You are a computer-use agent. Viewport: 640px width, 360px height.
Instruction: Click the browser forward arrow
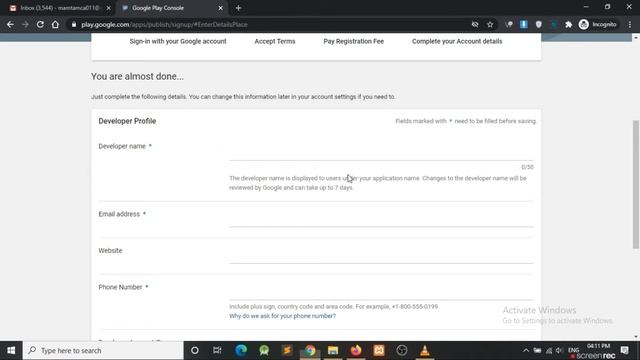click(25, 24)
